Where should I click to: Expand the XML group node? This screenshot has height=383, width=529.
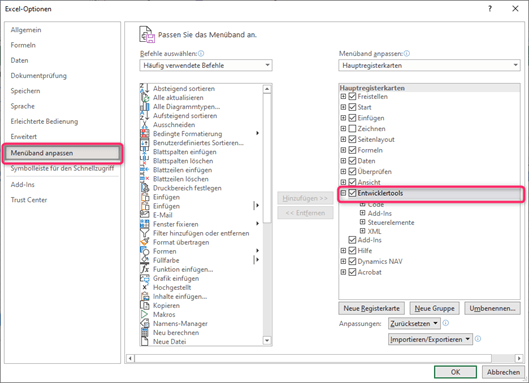362,231
